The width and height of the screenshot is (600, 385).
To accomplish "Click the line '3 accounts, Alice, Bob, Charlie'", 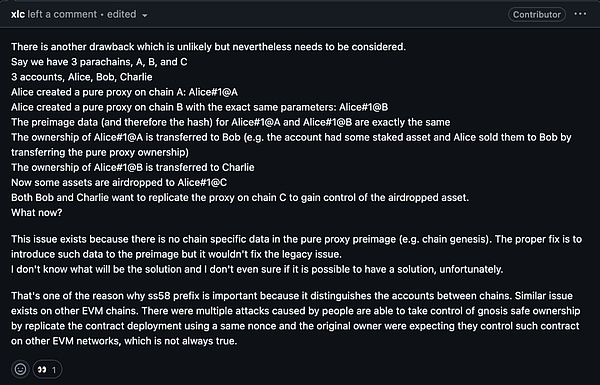I will (x=82, y=77).
